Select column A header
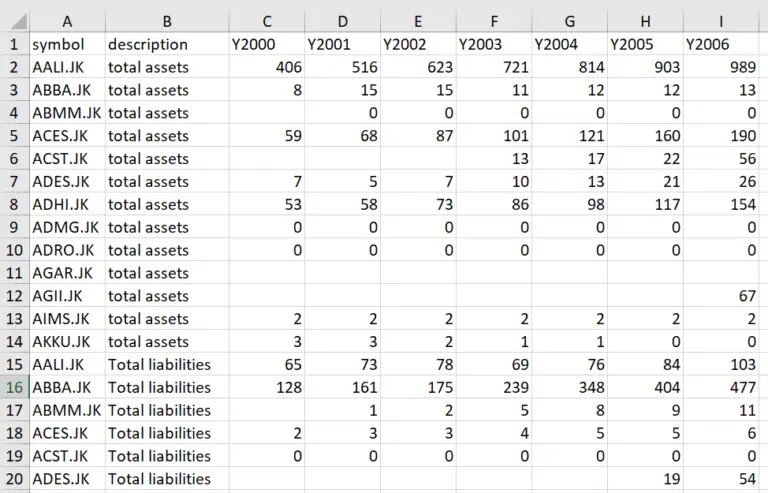The image size is (768, 493). coord(66,21)
